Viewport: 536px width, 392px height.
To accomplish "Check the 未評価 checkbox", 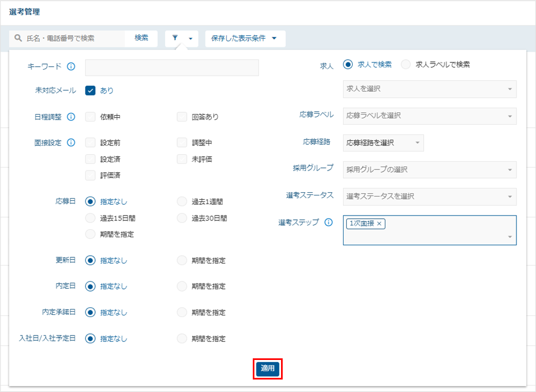I will (x=182, y=159).
